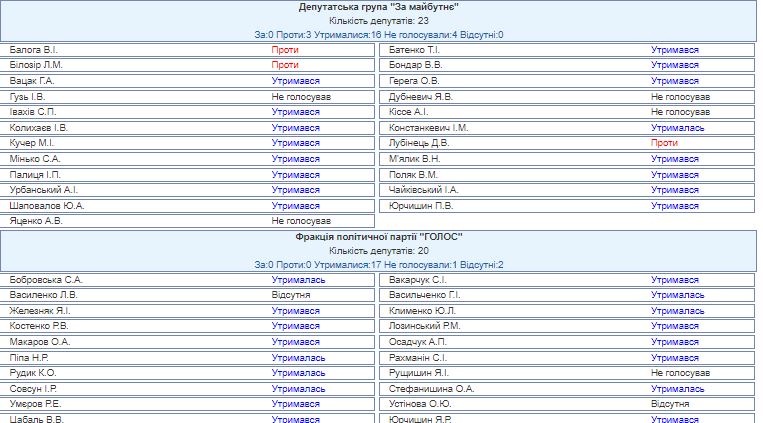This screenshot has width=763, height=423.
Task: Select М'ялик В.Н. entry
Action: pos(414,159)
